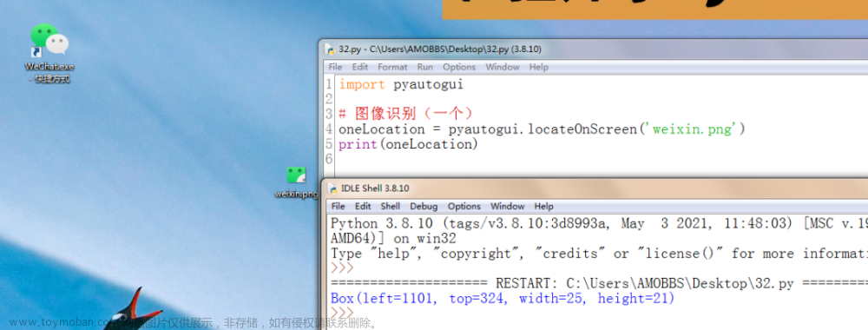Open File menu in IDLE Shell window

pyautogui.click(x=339, y=207)
